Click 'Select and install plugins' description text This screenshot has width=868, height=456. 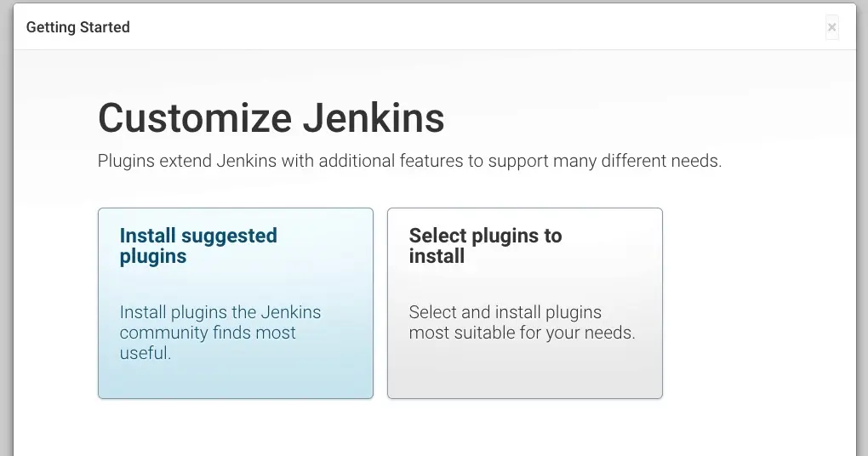click(505, 312)
